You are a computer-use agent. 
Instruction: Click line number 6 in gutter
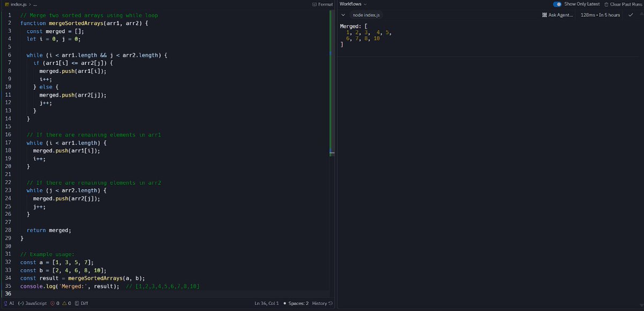(9, 55)
